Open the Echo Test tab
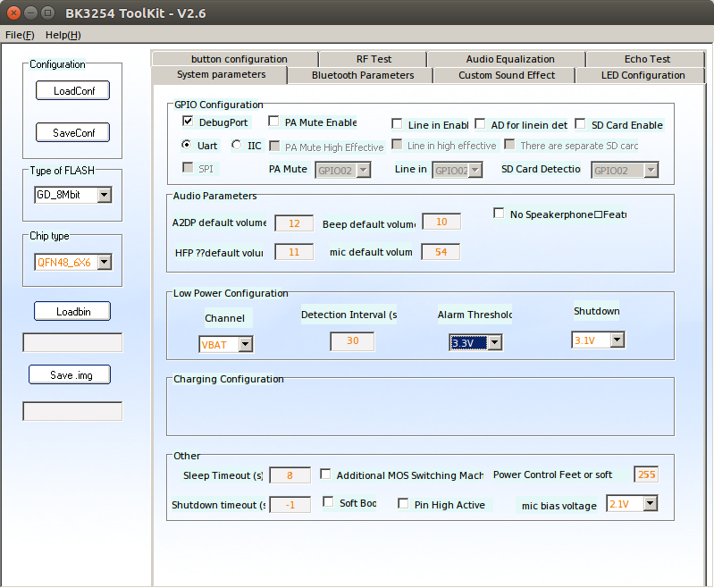This screenshot has height=588, width=714. click(646, 59)
